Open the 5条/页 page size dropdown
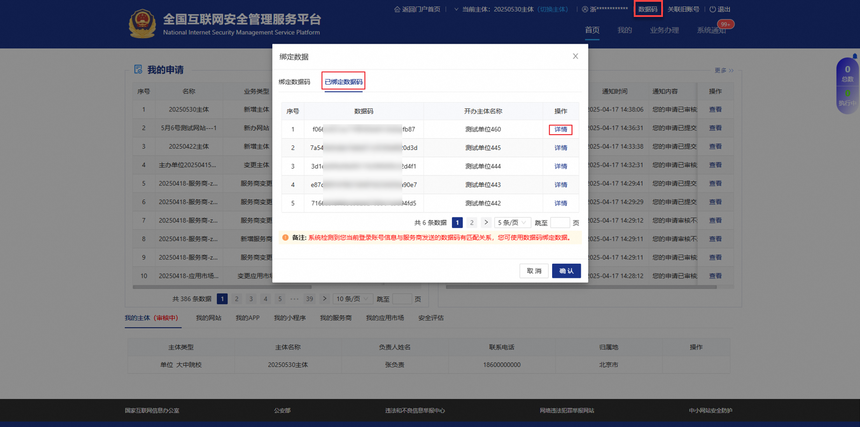Screen dimensions: 860x427 click(513, 222)
